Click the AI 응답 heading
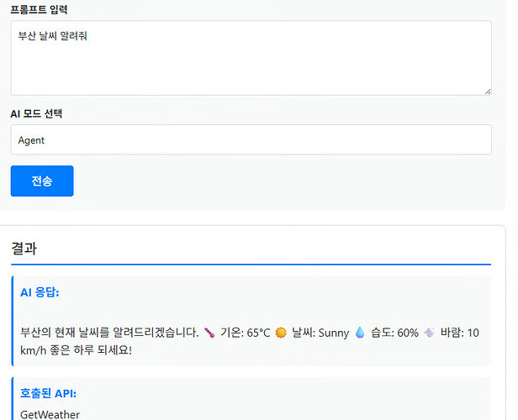 pyautogui.click(x=40, y=292)
